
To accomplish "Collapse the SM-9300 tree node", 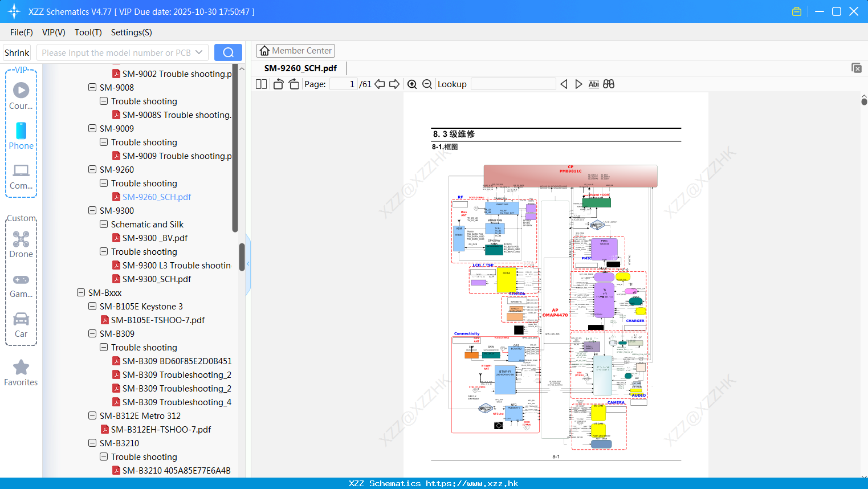I will tap(92, 210).
